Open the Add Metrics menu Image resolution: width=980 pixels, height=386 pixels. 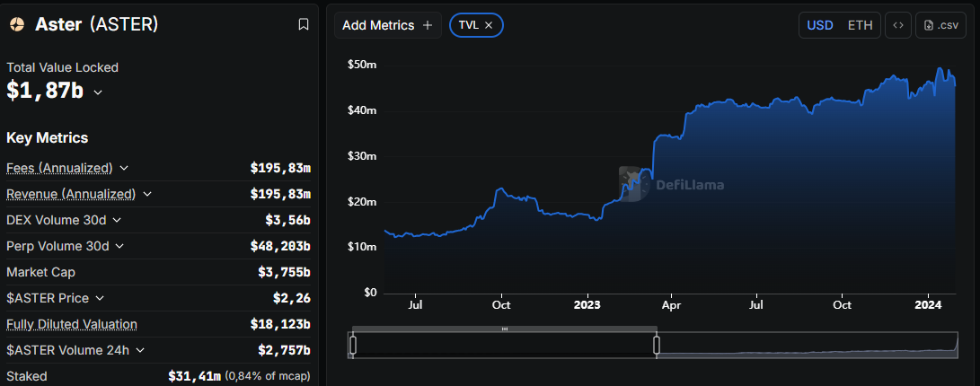(387, 25)
